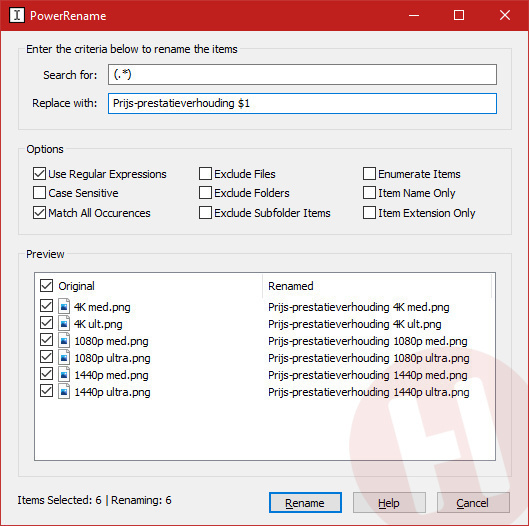Click the Rename button

click(x=305, y=503)
